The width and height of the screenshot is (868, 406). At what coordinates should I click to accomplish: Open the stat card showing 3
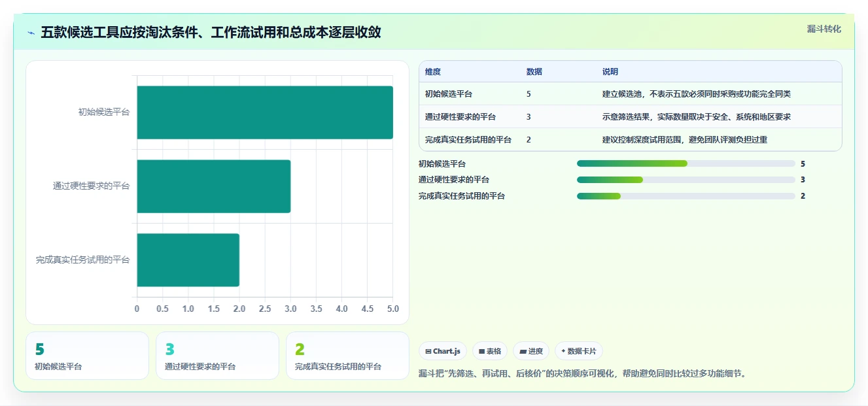pos(218,356)
